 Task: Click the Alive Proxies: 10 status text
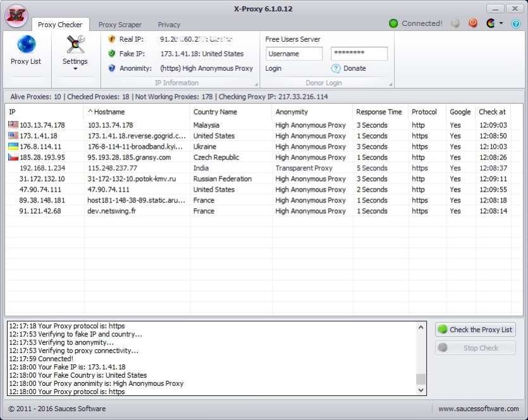point(35,97)
